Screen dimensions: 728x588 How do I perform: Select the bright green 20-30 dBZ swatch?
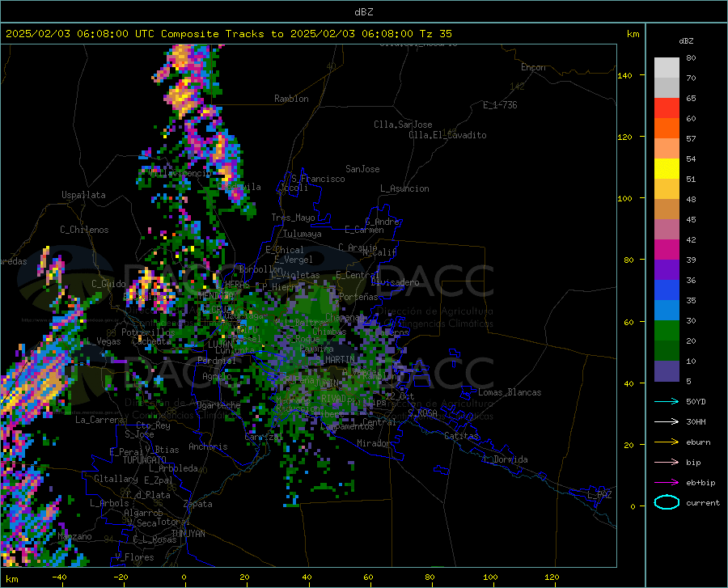click(x=667, y=331)
